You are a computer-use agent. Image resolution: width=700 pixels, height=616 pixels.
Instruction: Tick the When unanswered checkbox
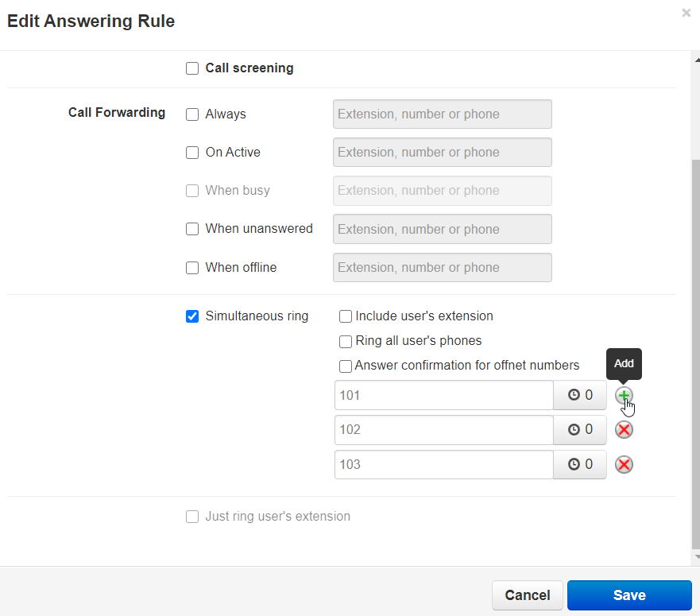pos(192,229)
